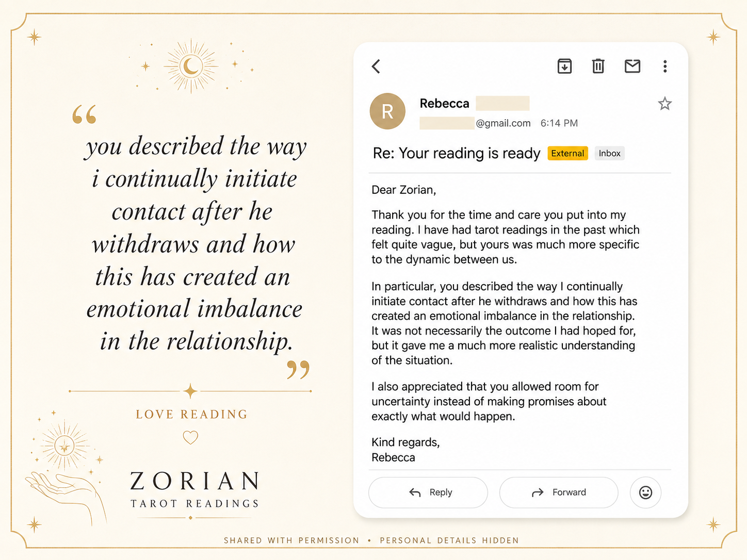Image resolution: width=747 pixels, height=560 pixels.
Task: Click the sender name Rebecca
Action: (444, 103)
